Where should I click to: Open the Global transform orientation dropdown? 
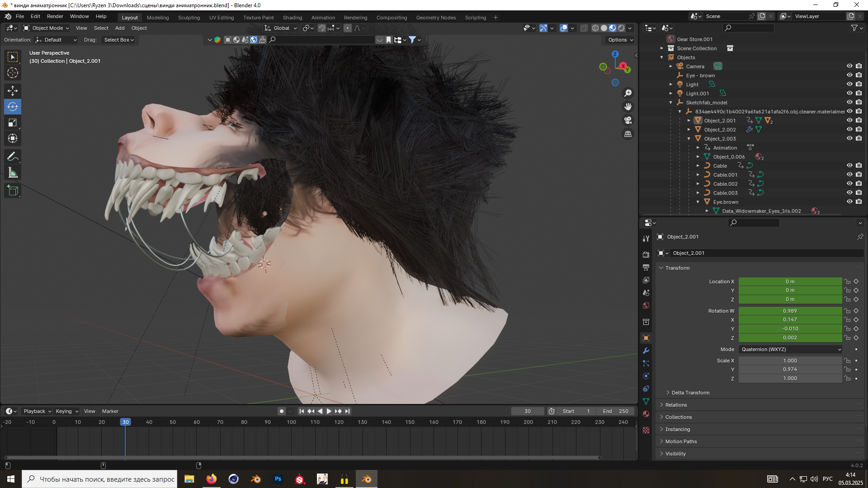(x=281, y=28)
